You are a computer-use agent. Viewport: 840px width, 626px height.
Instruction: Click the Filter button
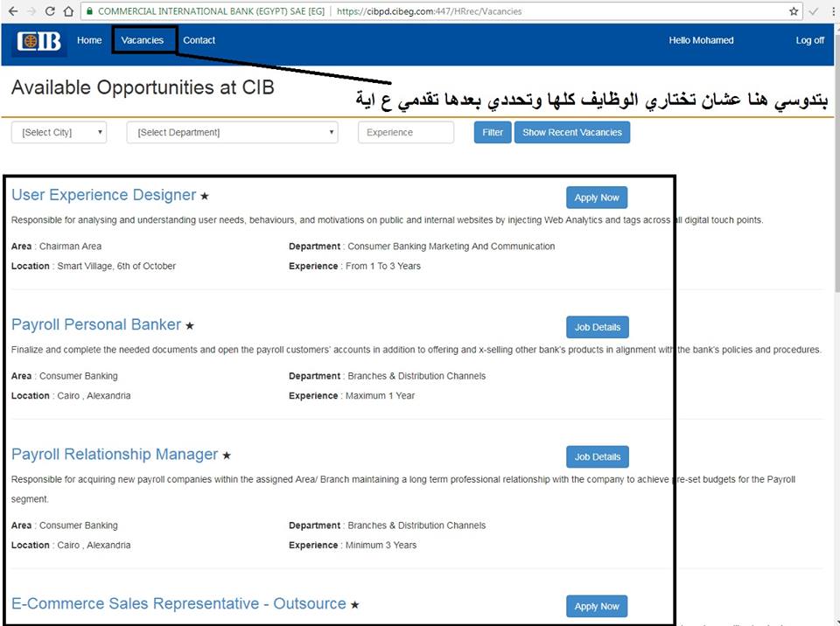[493, 132]
